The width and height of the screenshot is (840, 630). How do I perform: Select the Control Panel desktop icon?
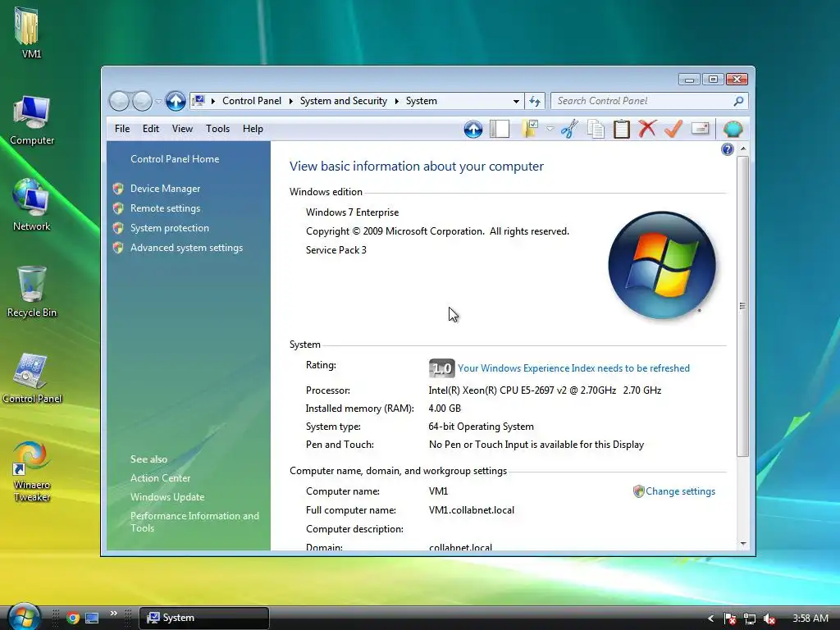pyautogui.click(x=32, y=378)
